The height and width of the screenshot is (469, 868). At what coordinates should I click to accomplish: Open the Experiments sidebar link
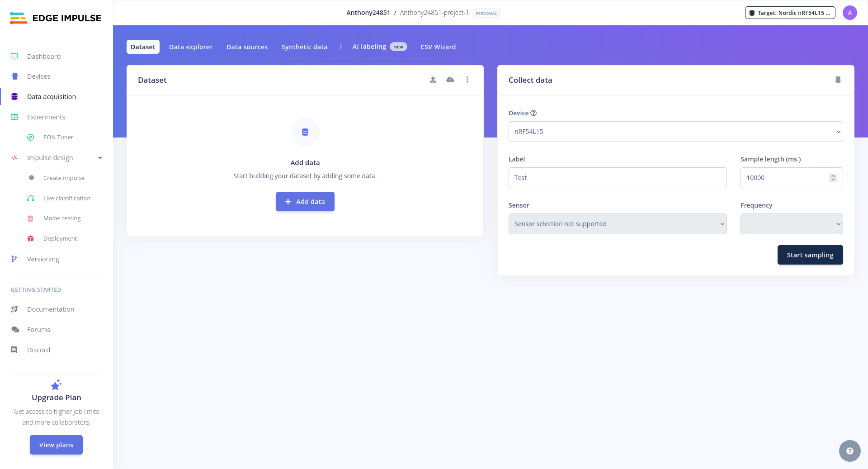click(x=46, y=117)
